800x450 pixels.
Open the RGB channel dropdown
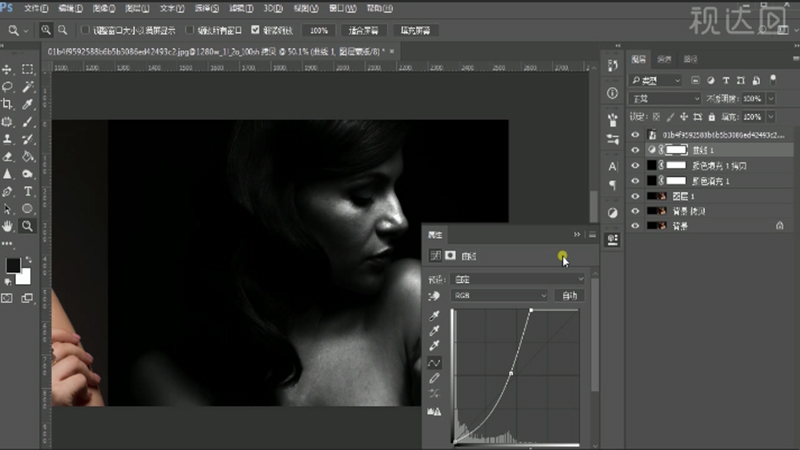pos(499,295)
